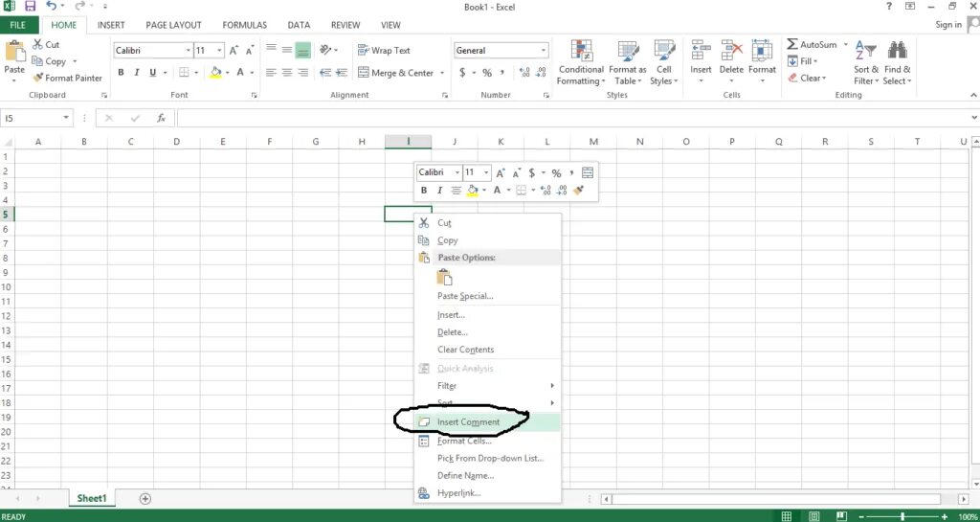Toggle Italic in the mini toolbar

coord(440,190)
